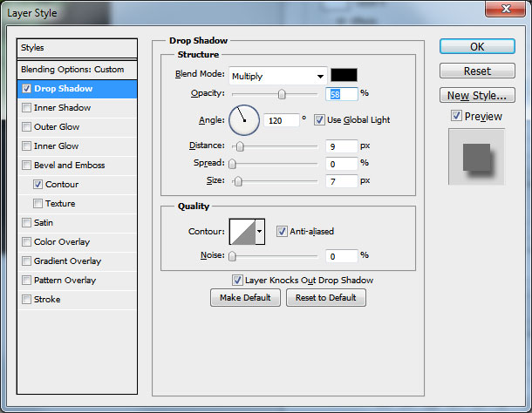Click the Opacity slider handle
Viewport: 532px width, 413px height.
click(x=282, y=94)
